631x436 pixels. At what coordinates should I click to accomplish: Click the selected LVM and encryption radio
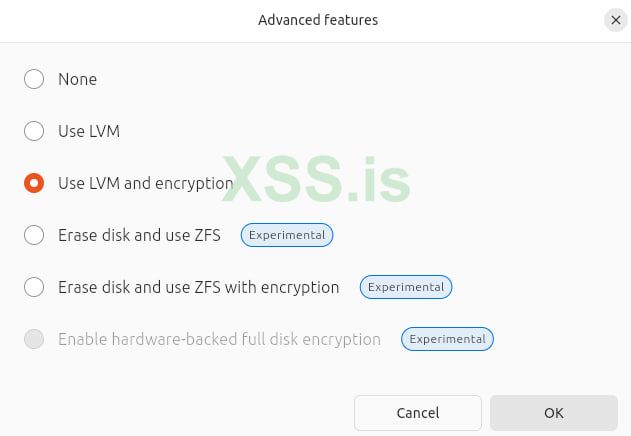pyautogui.click(x=34, y=183)
